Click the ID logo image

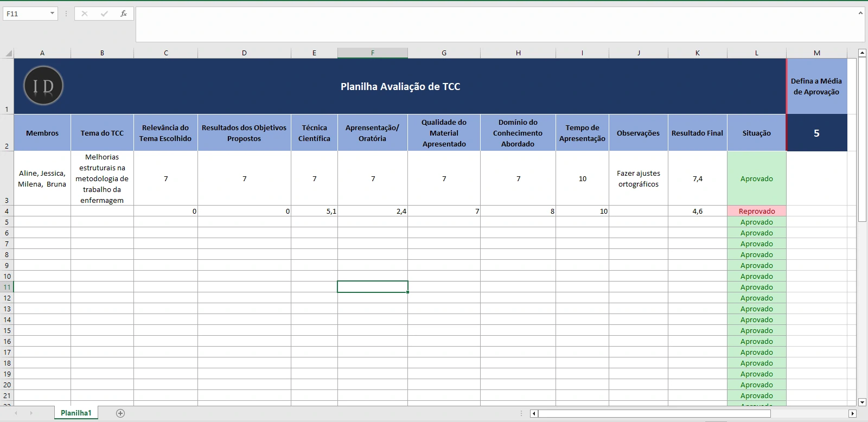[43, 86]
